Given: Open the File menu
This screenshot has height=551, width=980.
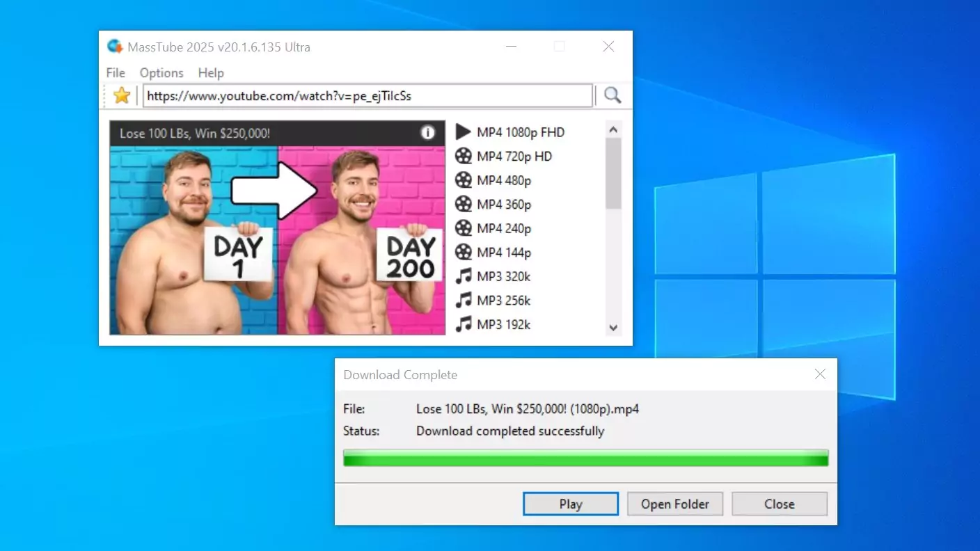Looking at the screenshot, I should point(116,73).
